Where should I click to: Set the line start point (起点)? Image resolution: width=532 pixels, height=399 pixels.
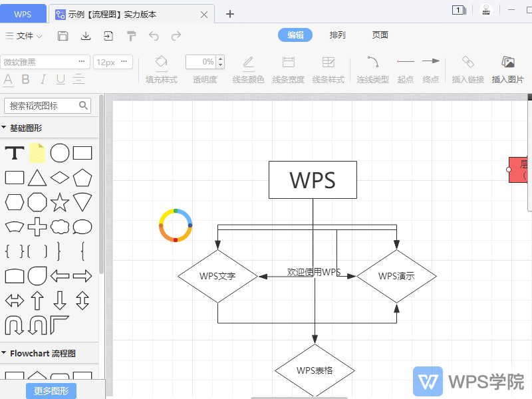click(x=406, y=70)
